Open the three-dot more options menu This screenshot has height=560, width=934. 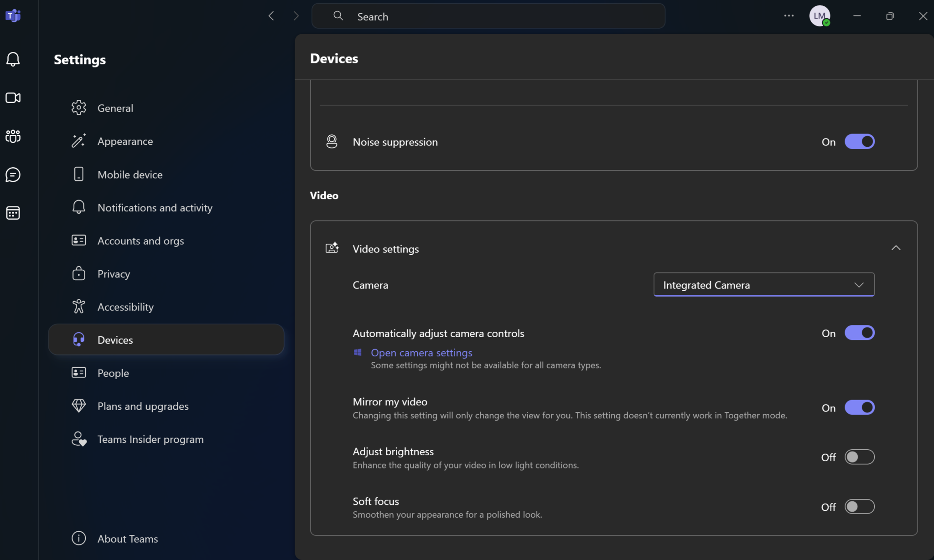pos(789,16)
